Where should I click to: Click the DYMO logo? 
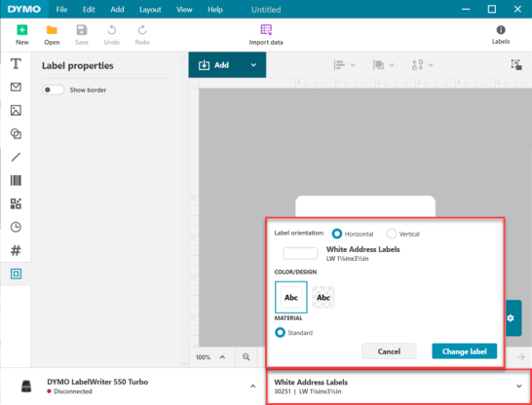coord(24,9)
